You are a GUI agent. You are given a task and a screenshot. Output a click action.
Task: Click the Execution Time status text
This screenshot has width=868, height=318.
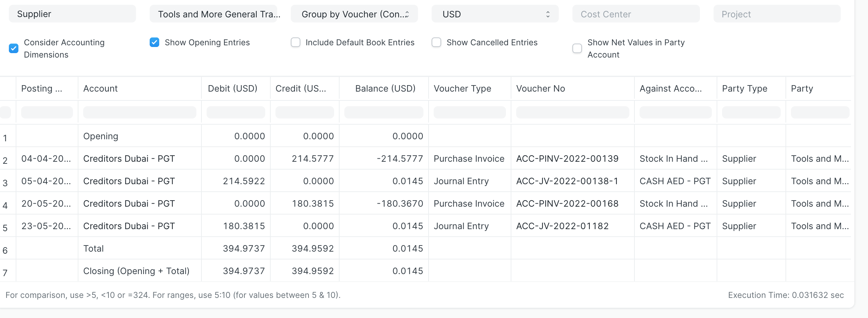point(786,295)
